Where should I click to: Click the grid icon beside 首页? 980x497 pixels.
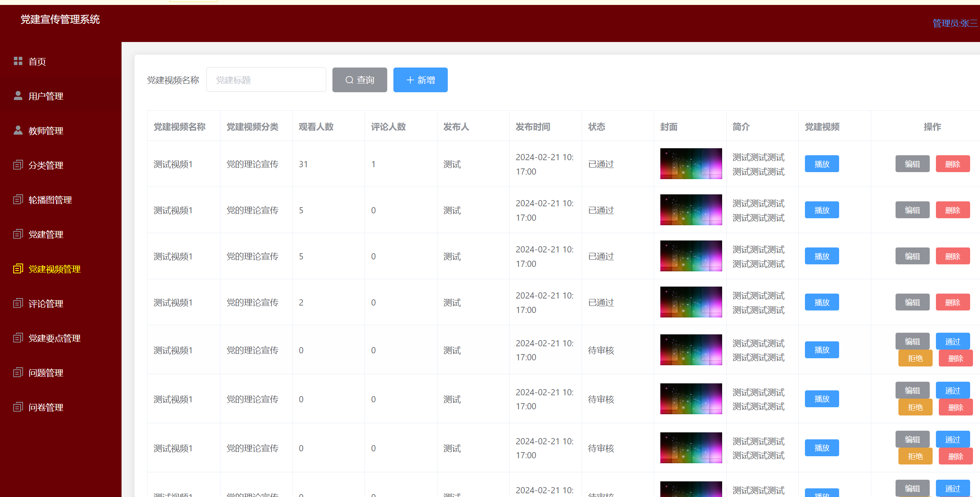18,61
